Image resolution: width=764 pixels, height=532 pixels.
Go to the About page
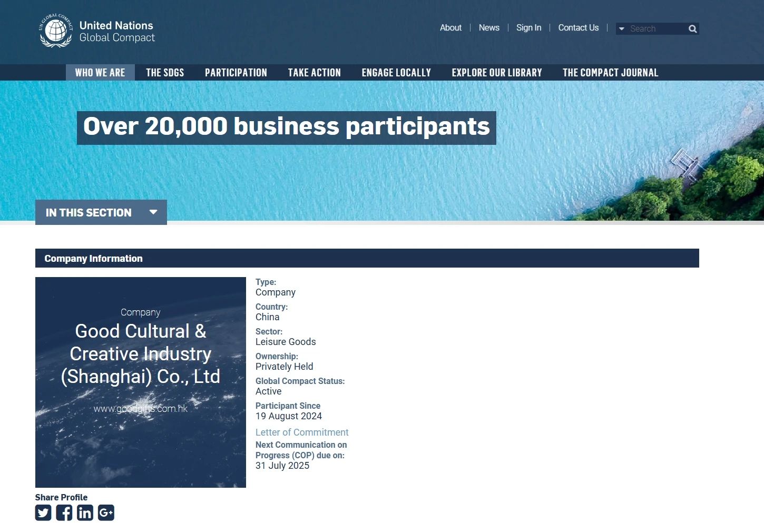(450, 28)
